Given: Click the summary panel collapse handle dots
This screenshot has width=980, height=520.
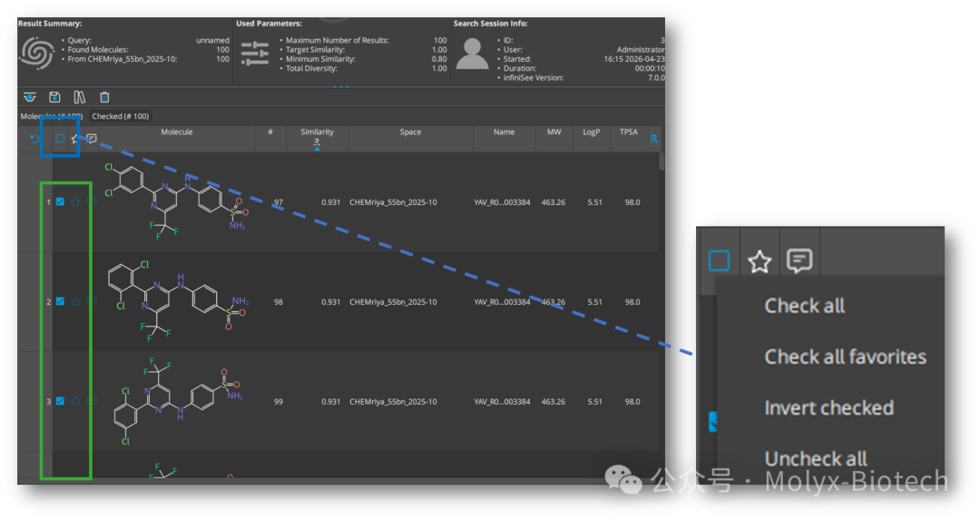Looking at the screenshot, I should (x=340, y=86).
